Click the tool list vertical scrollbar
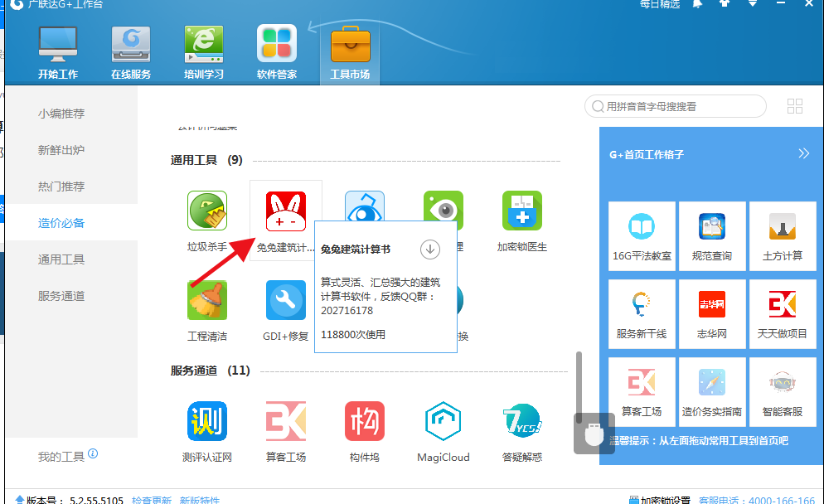The image size is (824, 504). coord(579,387)
